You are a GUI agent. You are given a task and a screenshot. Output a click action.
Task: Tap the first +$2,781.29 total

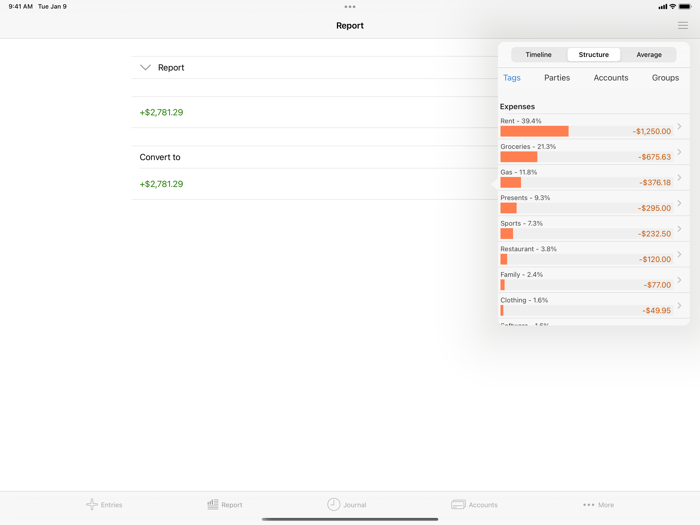[x=161, y=112]
